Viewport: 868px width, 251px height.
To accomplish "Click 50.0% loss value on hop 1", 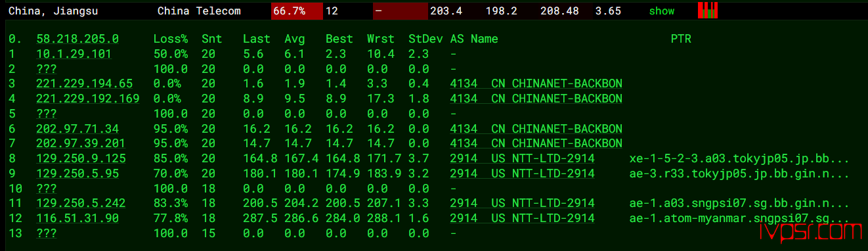I will pos(170,54).
